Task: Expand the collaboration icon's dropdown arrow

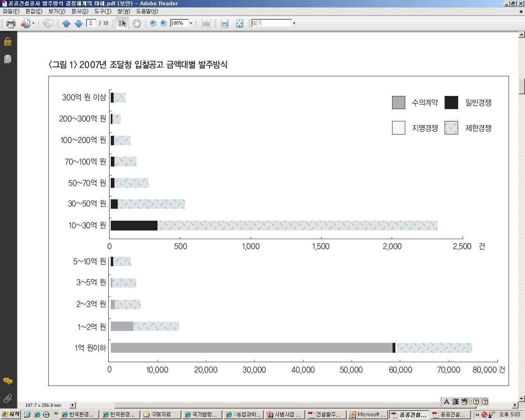Action: 34,23
